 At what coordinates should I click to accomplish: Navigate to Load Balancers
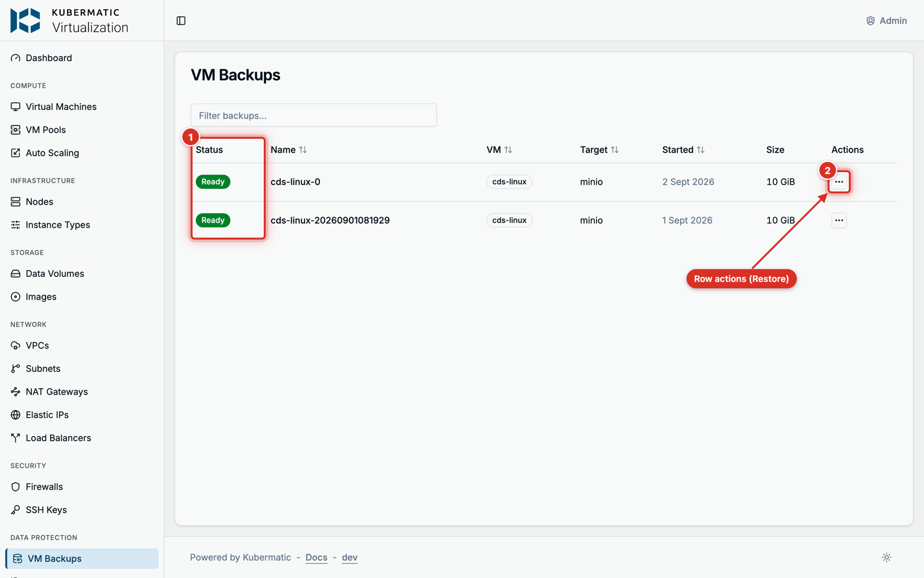tap(81, 438)
